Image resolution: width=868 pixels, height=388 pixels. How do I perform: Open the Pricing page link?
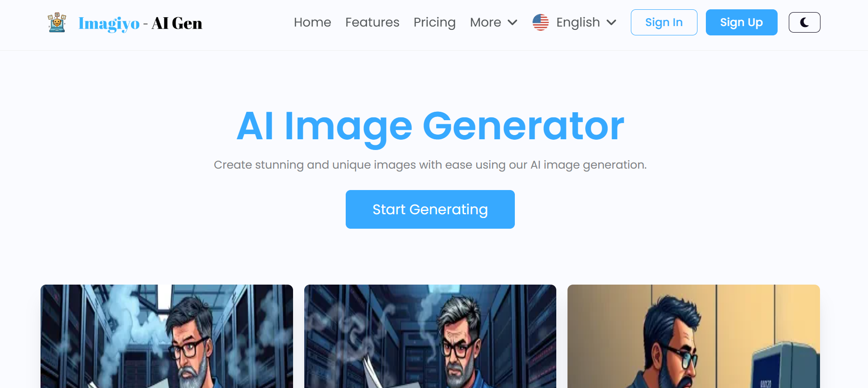(x=435, y=22)
